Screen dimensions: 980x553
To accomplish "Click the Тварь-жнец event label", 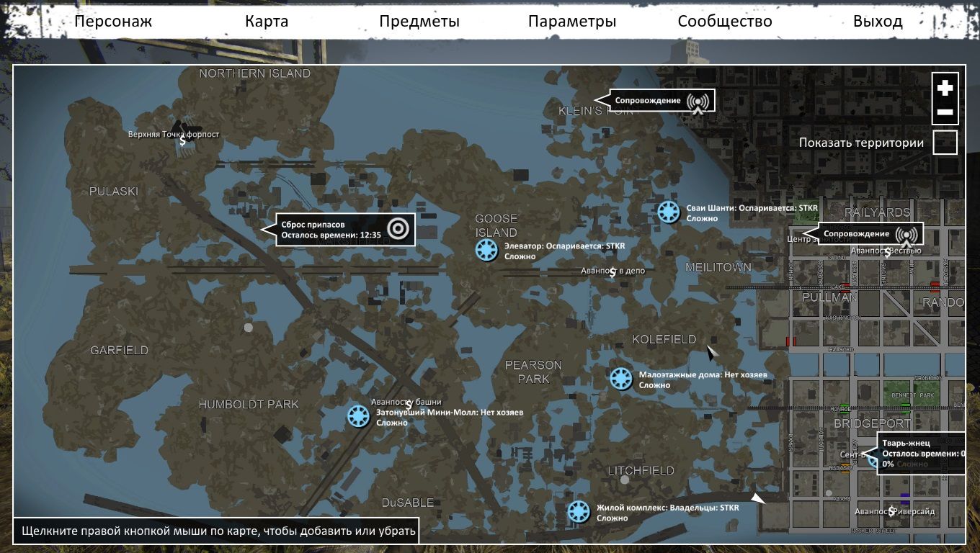I will coord(915,454).
